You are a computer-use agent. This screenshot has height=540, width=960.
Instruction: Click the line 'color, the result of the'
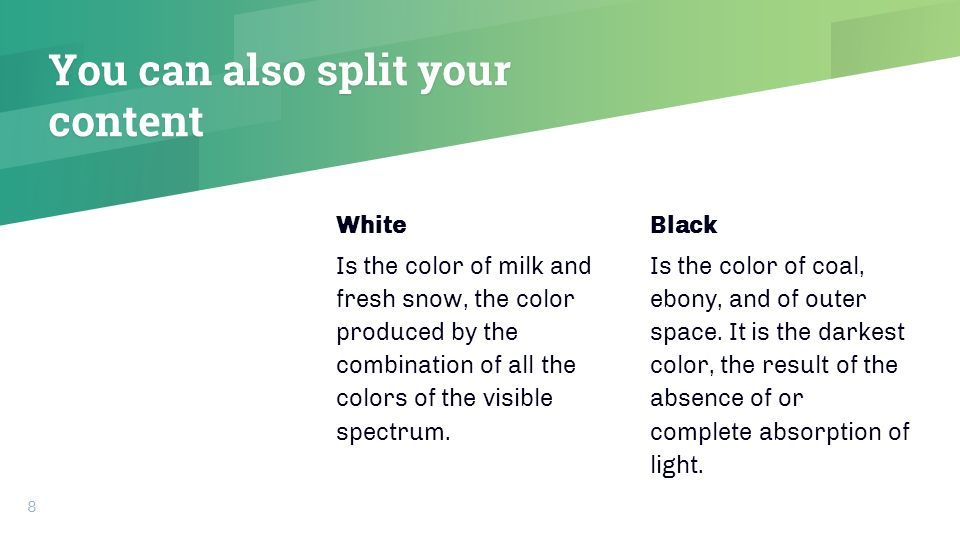774,366
